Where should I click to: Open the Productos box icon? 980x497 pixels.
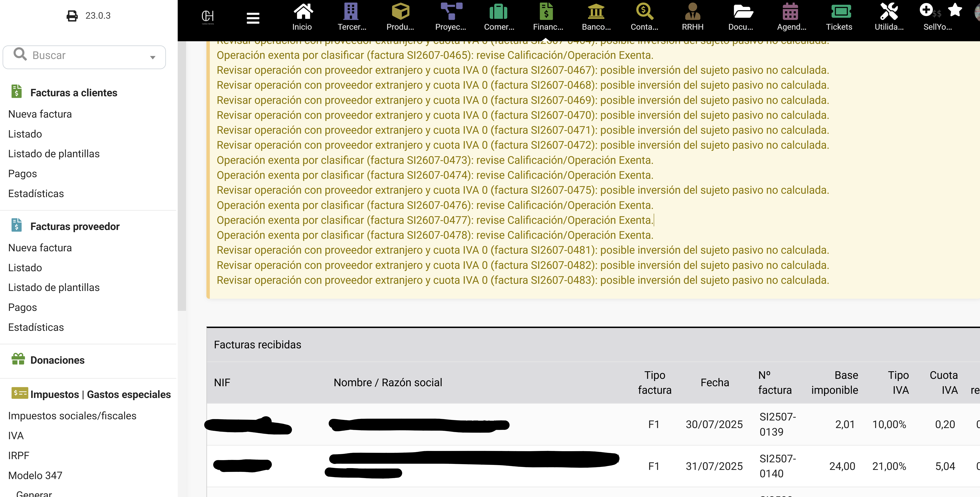coord(401,11)
